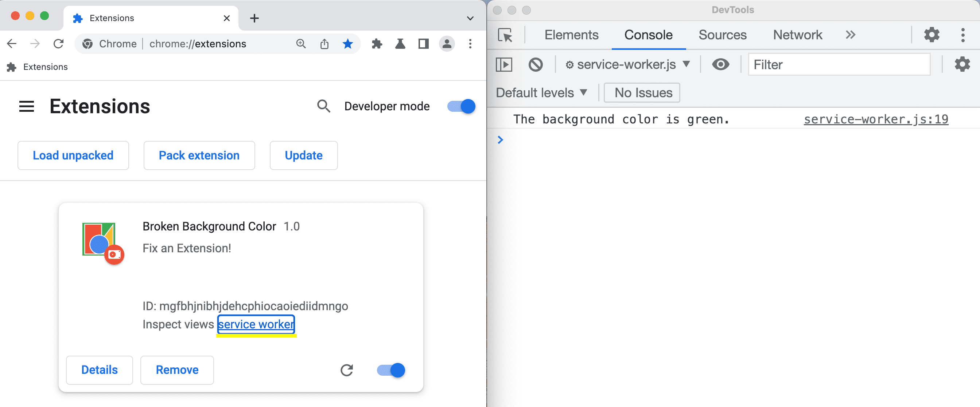Screen dimensions: 980x407
Task: Expand Default levels dropdown in Console
Action: click(x=541, y=92)
